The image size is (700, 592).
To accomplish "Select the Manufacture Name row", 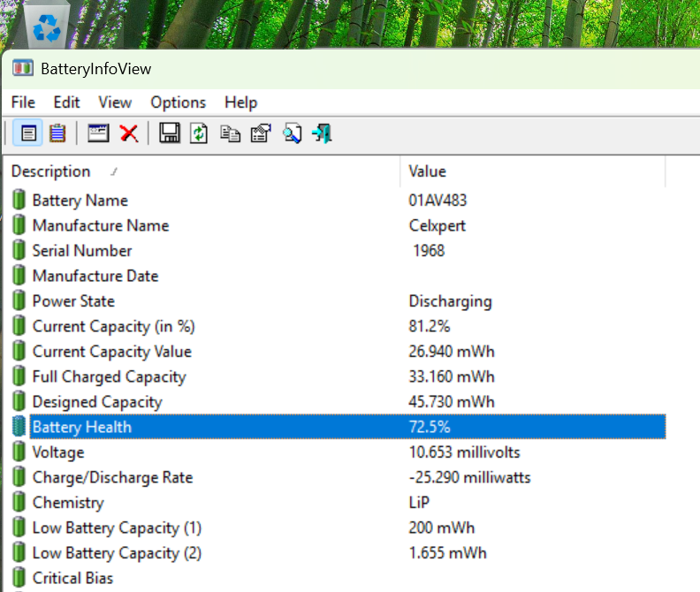I will pos(339,225).
